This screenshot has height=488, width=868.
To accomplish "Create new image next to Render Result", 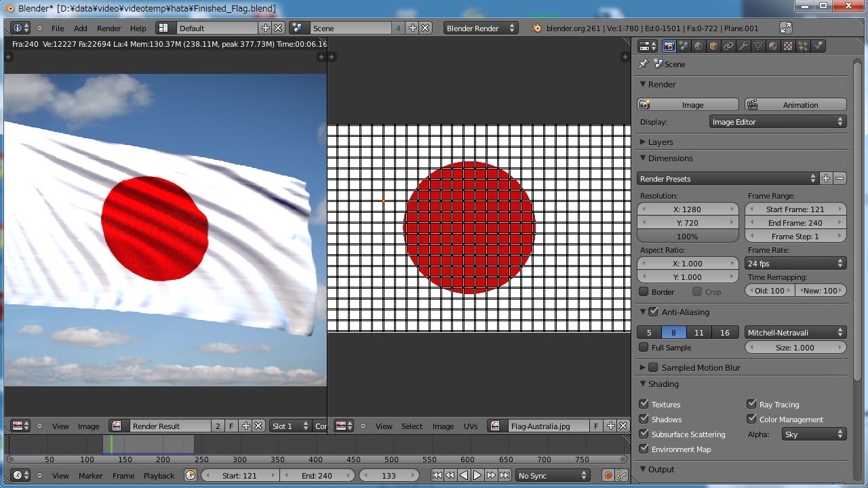I will [246, 426].
